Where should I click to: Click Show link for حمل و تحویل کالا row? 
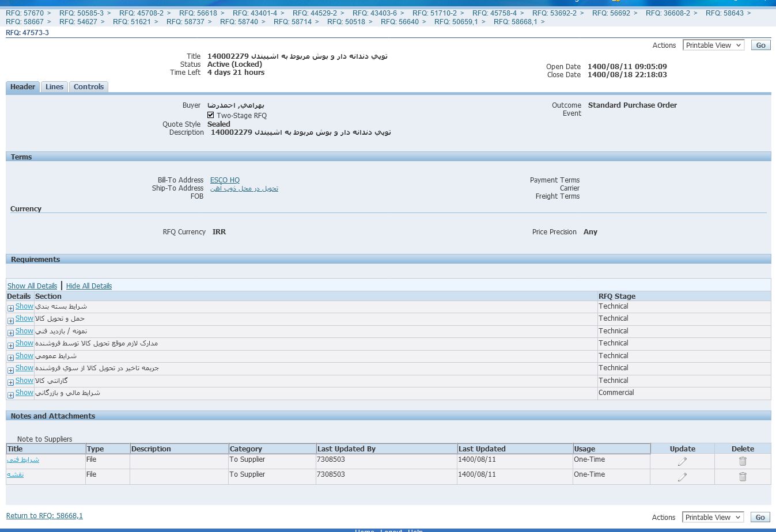[x=24, y=318]
